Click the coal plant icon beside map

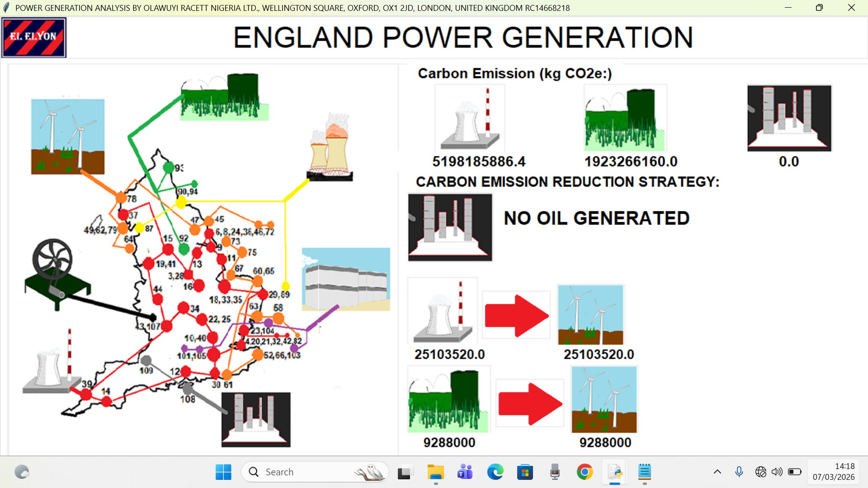(52, 364)
